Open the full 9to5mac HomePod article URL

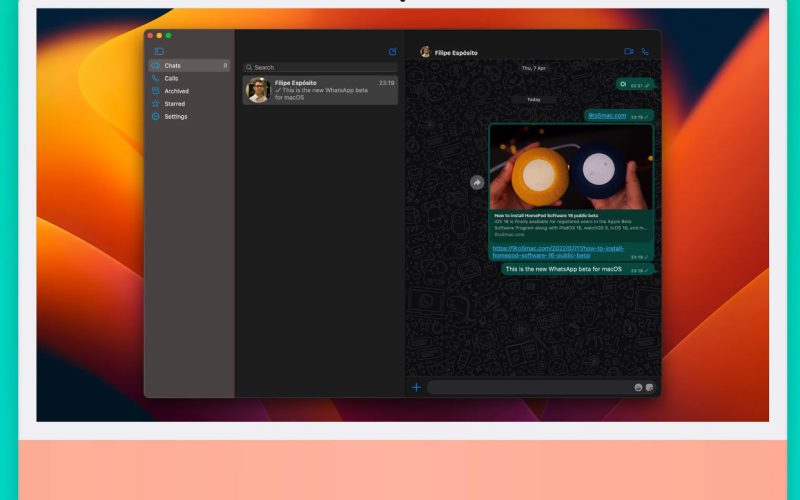point(558,252)
